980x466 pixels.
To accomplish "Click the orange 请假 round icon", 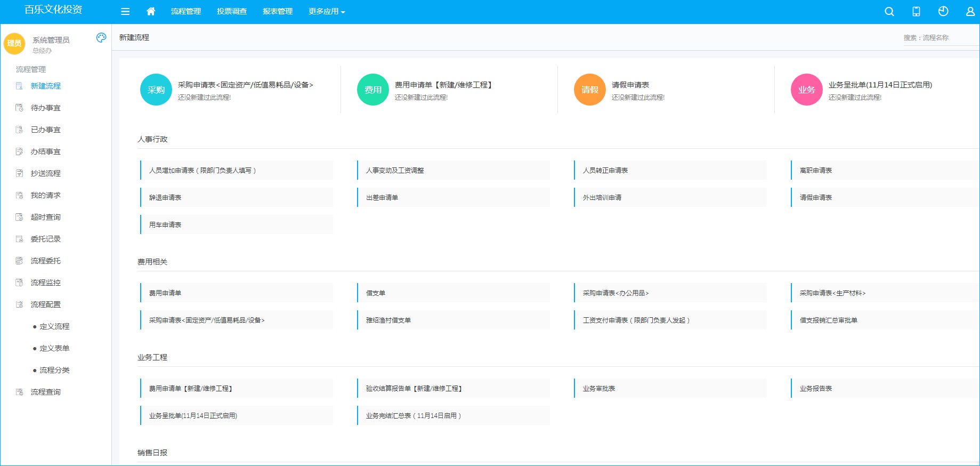I will (x=590, y=90).
